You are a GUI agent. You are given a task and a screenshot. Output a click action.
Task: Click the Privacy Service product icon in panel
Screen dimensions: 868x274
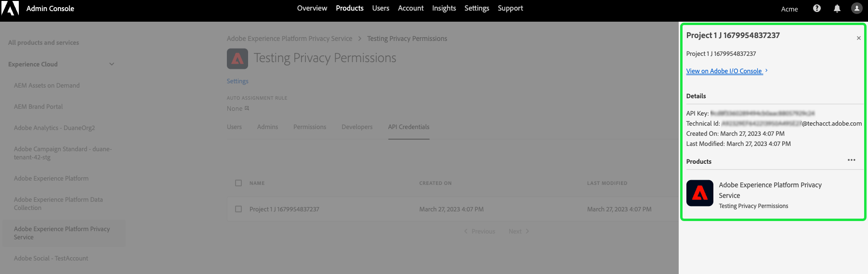click(x=699, y=193)
